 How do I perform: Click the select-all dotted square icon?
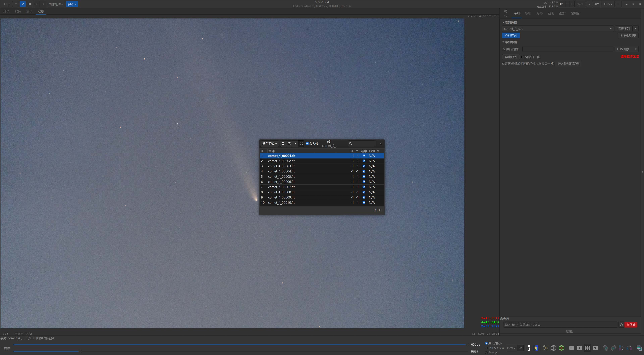[289, 143]
